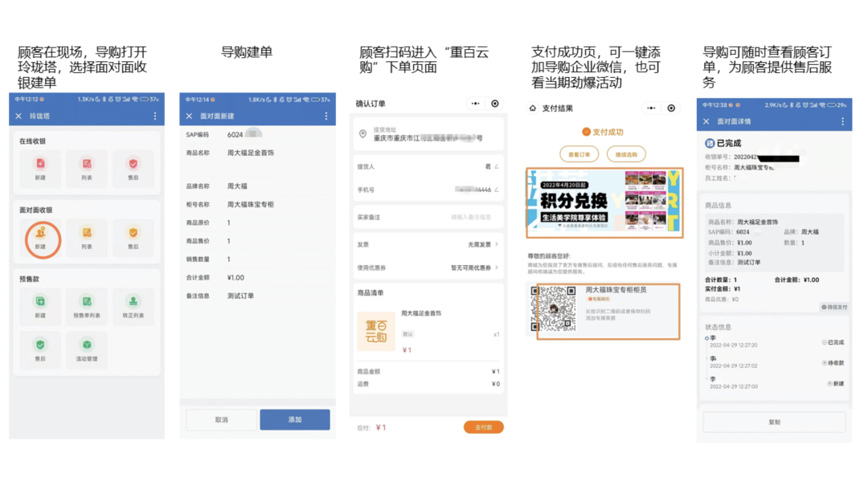This screenshot has width=868, height=486.
Task: Tap the orange check icon beside 支付成功
Action: click(586, 133)
